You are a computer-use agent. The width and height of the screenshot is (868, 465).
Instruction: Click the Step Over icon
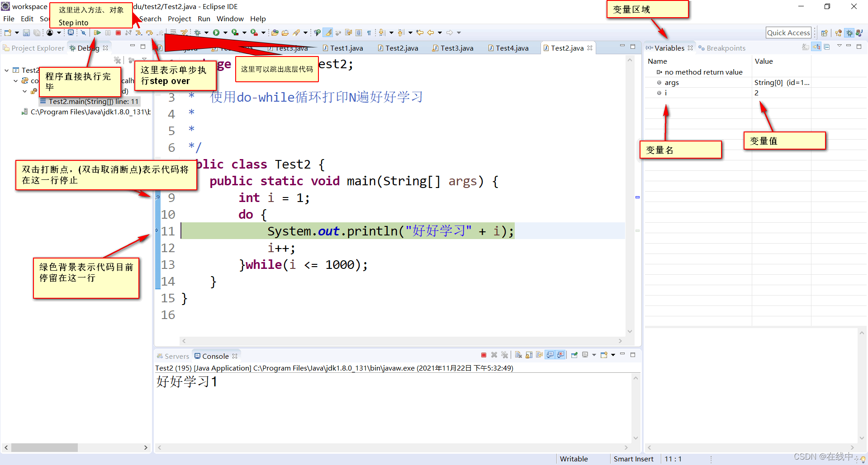(149, 33)
